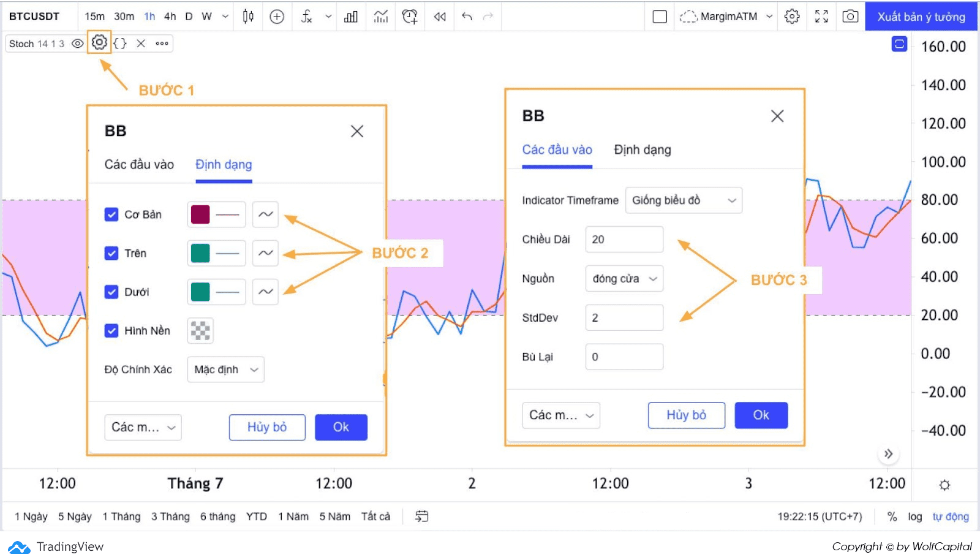Click the StdDev input field
Image resolution: width=980 pixels, height=557 pixels.
click(624, 317)
